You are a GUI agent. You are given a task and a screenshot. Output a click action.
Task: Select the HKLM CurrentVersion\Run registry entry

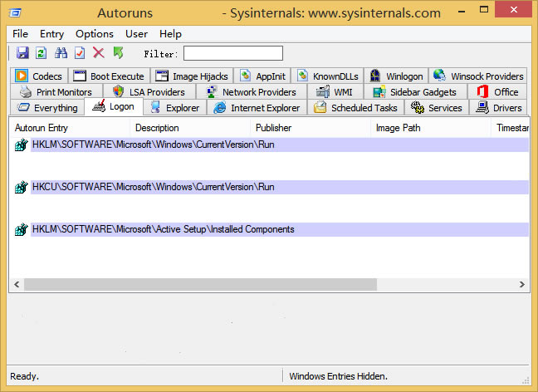click(x=153, y=145)
